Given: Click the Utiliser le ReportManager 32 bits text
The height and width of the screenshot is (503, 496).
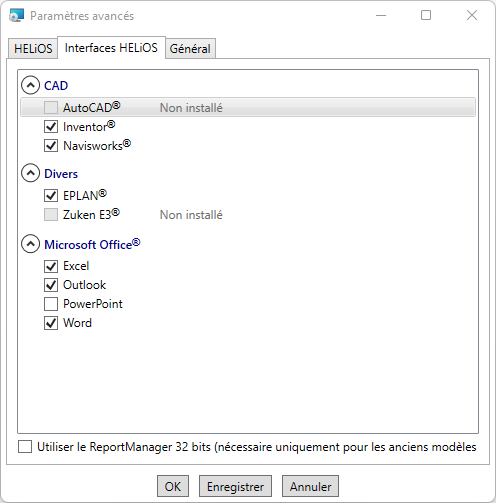Looking at the screenshot, I should (257, 447).
